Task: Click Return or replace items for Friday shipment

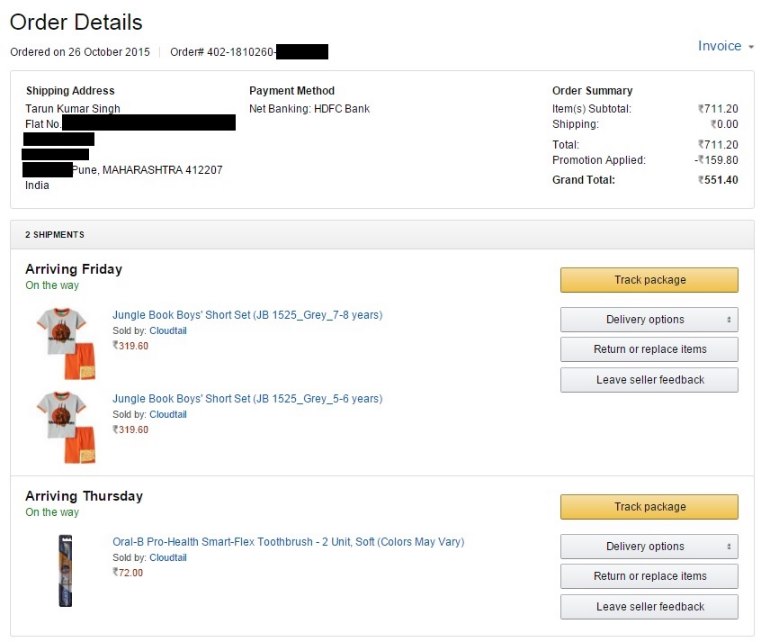Action: click(x=649, y=349)
